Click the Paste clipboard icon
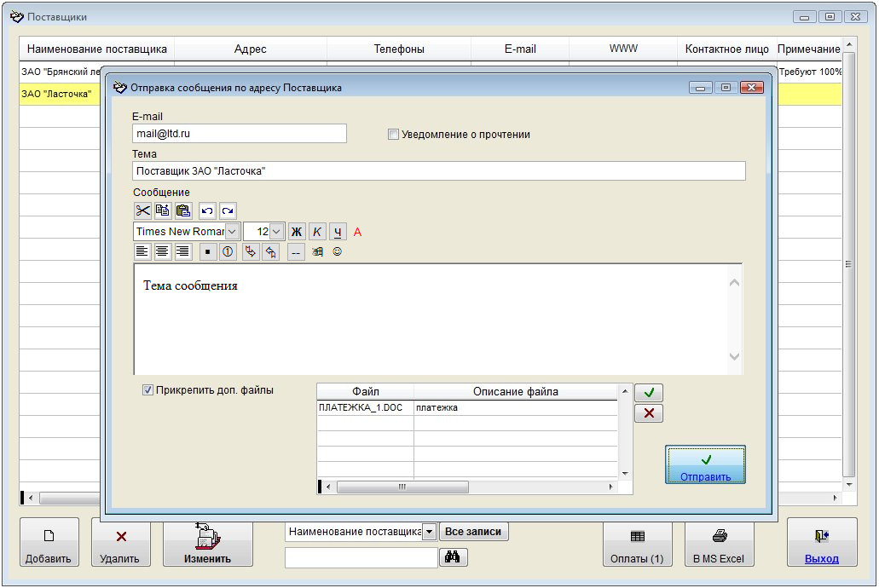The width and height of the screenshot is (879, 588). tap(183, 210)
